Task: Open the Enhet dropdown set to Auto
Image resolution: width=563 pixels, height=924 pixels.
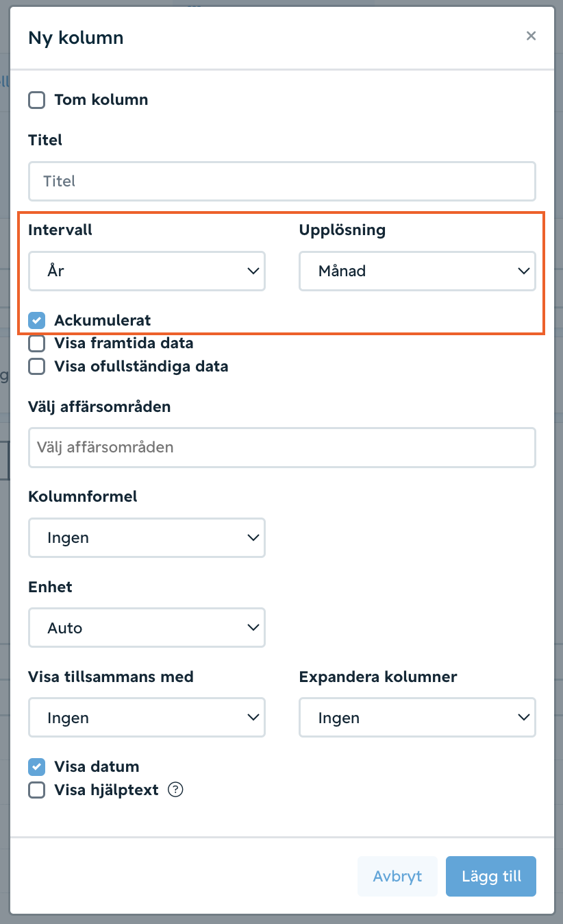Action: tap(147, 628)
